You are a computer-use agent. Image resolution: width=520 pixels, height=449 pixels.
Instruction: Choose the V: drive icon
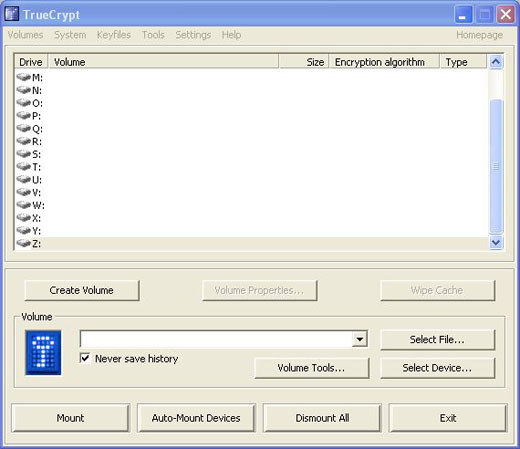click(x=23, y=192)
